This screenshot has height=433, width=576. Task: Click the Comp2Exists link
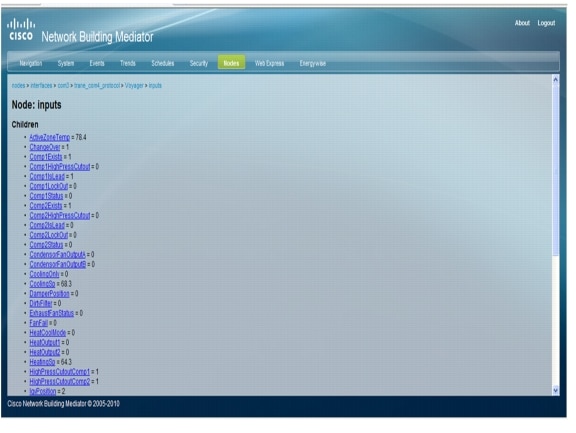click(x=46, y=206)
